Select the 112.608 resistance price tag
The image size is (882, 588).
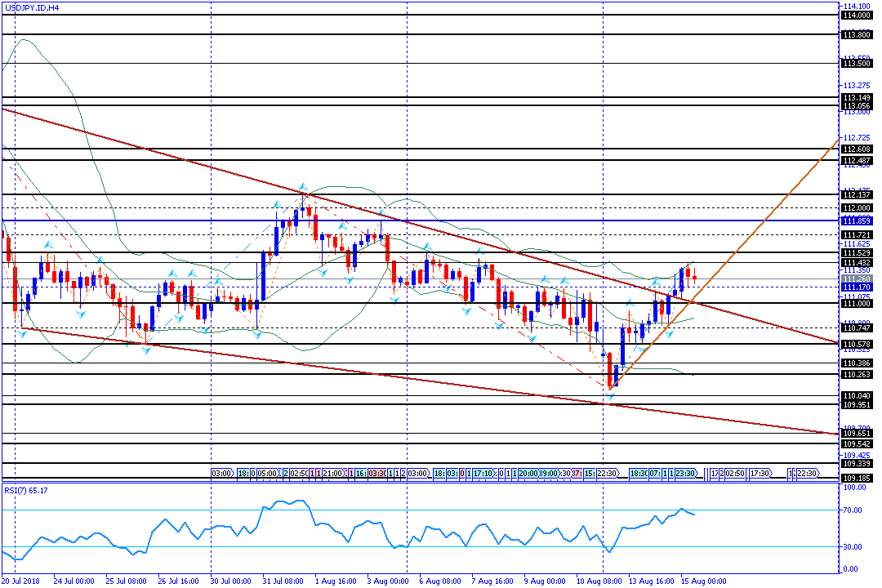tap(855, 149)
